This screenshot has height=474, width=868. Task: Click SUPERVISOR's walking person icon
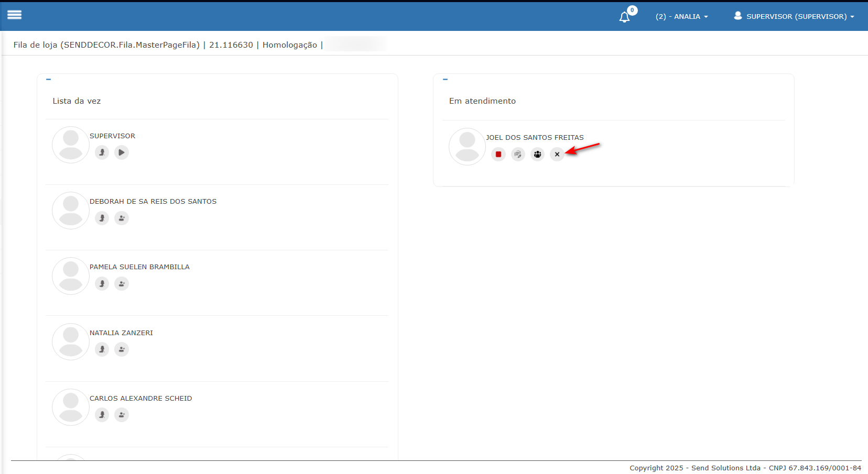tap(102, 152)
